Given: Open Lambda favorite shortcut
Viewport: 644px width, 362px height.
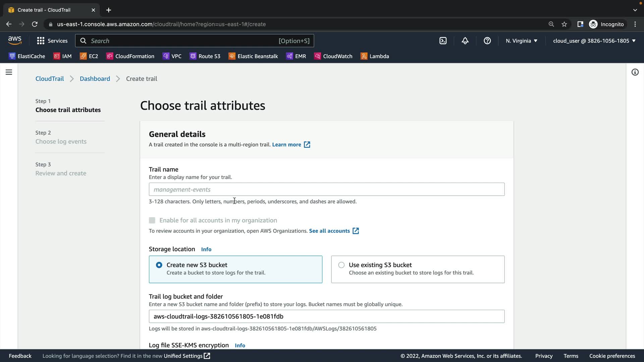Looking at the screenshot, I should tap(375, 56).
